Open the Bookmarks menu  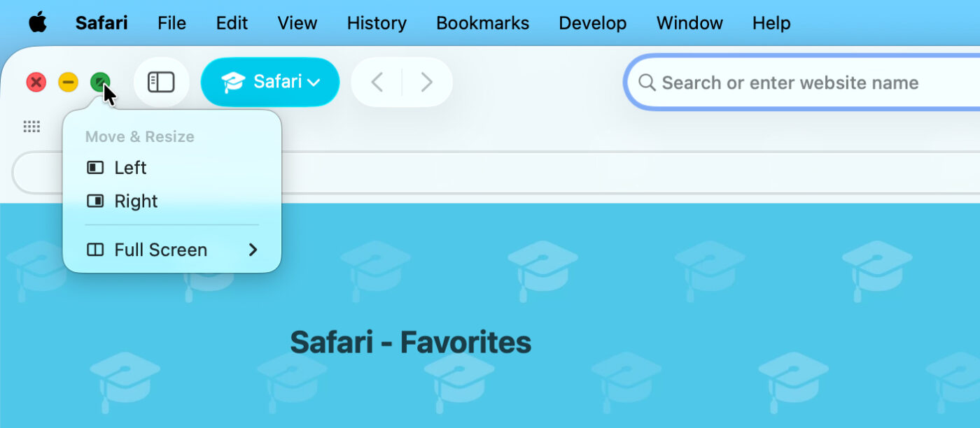[482, 23]
